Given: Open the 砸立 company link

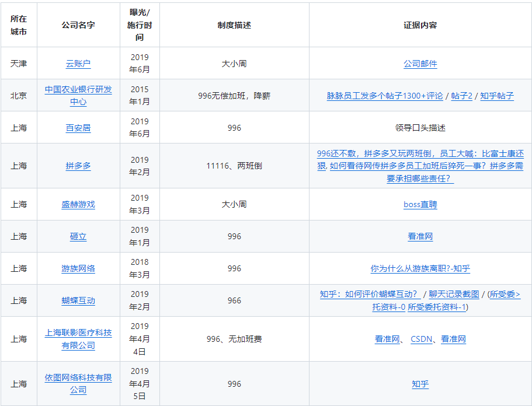Looking at the screenshot, I should pyautogui.click(x=78, y=236).
